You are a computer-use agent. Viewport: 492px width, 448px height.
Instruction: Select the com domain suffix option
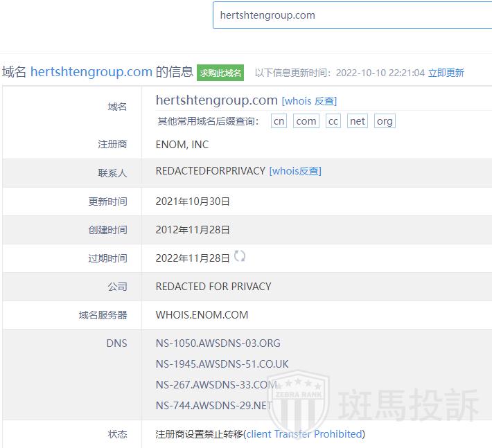tap(306, 120)
